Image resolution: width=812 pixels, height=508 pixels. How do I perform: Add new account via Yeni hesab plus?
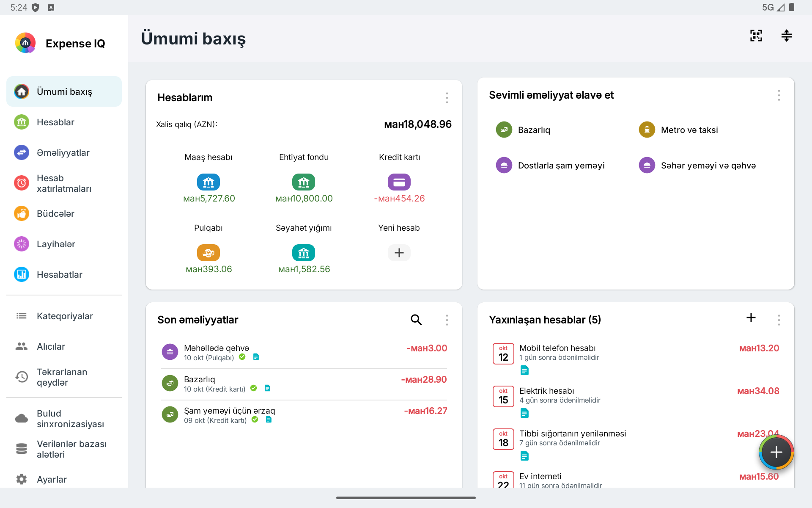(399, 253)
